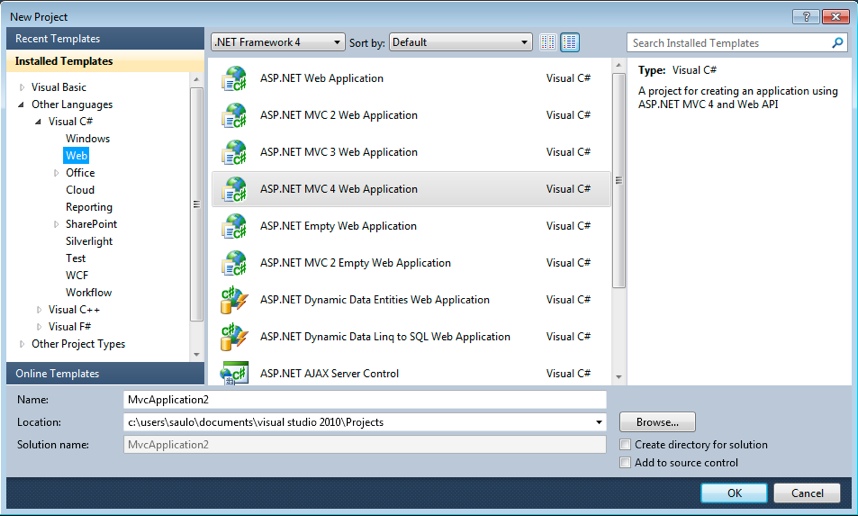Click the Dynamic Data Entities Web Application icon
858x516 pixels.
[234, 300]
